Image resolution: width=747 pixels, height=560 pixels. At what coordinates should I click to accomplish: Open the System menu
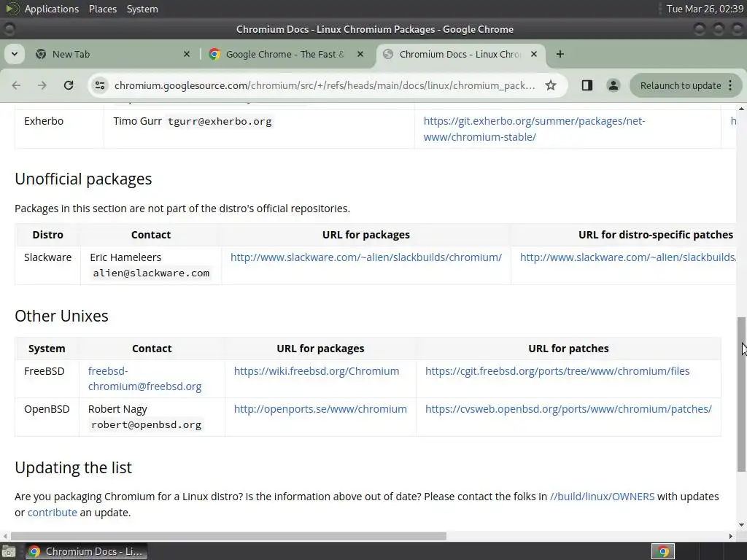[142, 9]
